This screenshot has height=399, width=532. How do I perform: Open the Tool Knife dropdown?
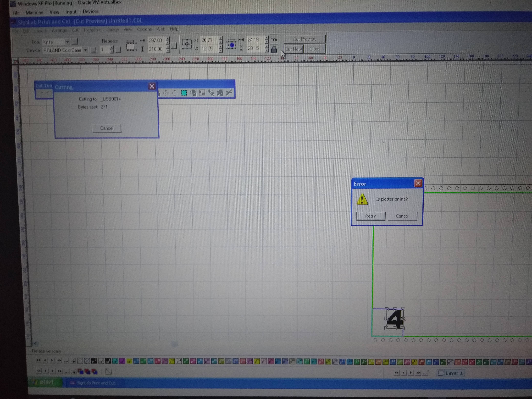click(x=67, y=42)
